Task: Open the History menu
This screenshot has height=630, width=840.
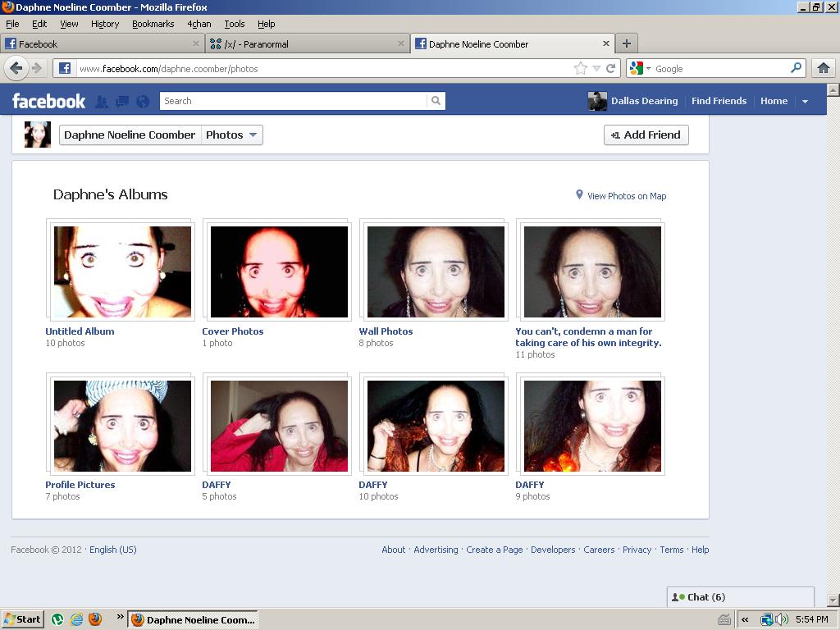Action: pyautogui.click(x=105, y=24)
